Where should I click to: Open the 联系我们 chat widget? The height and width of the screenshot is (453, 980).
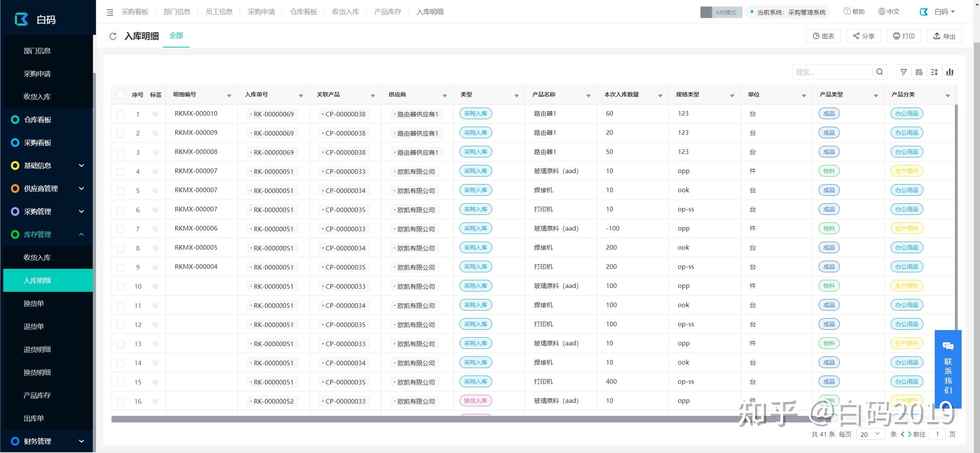tap(948, 369)
